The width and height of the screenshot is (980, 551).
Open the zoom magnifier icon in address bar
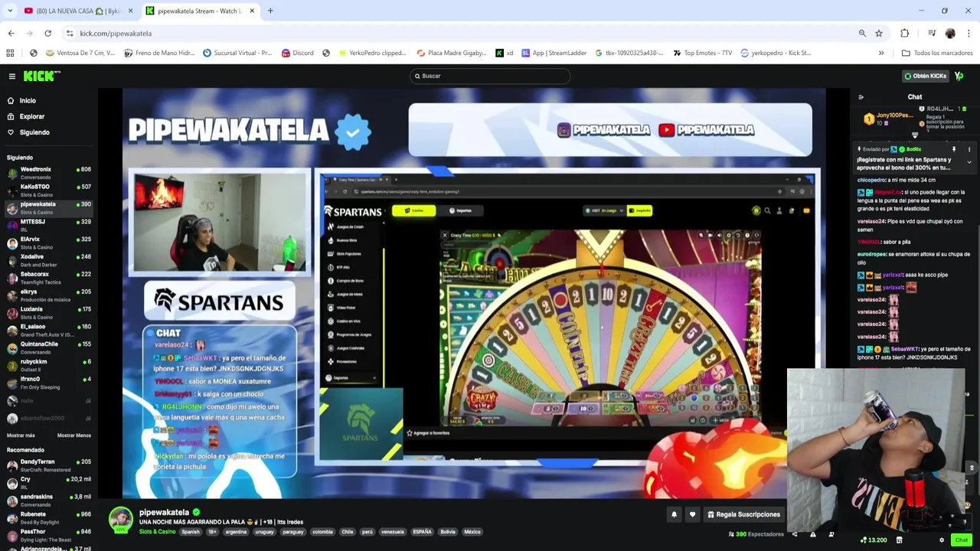point(862,33)
